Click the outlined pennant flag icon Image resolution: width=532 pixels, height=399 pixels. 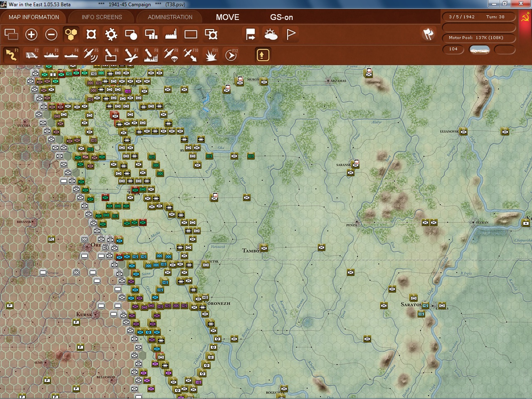(x=291, y=34)
